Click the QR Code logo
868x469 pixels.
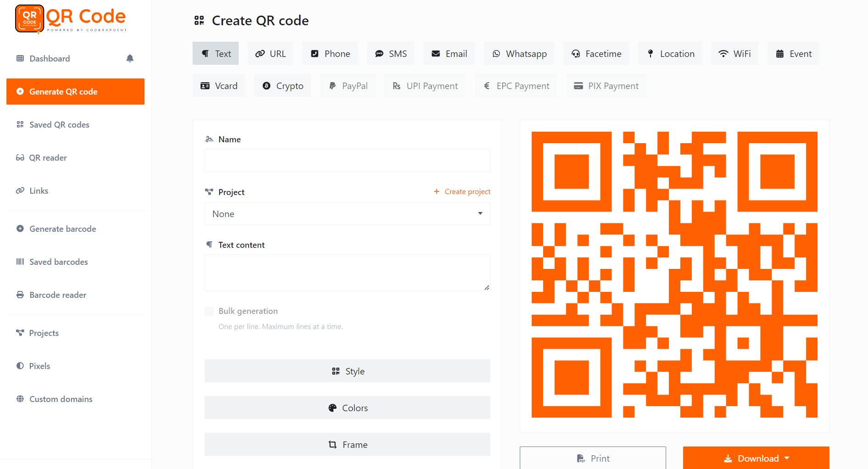pyautogui.click(x=71, y=19)
